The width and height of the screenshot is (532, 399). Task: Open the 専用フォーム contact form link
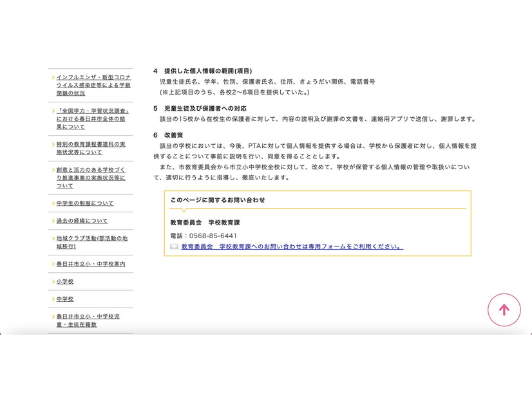[289, 245]
